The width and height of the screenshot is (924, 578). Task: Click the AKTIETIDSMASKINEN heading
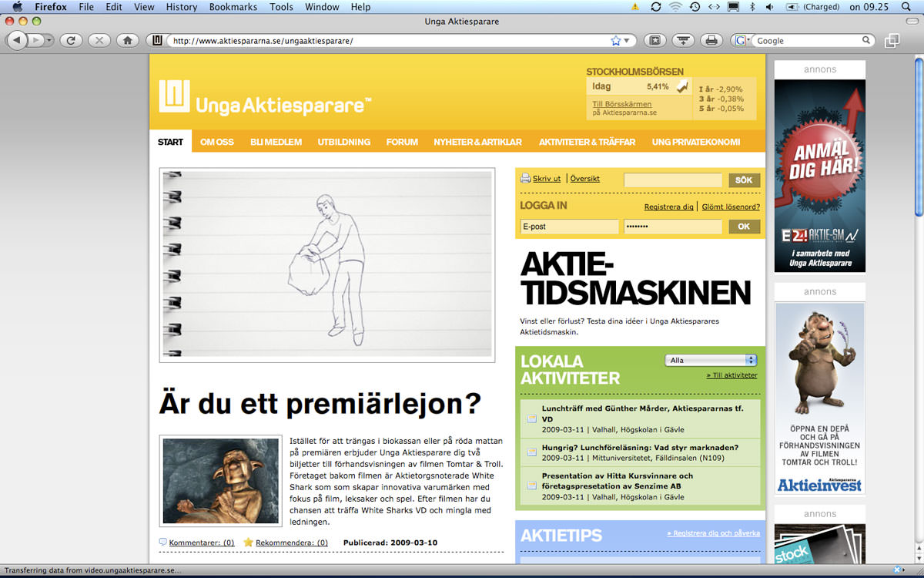click(635, 280)
